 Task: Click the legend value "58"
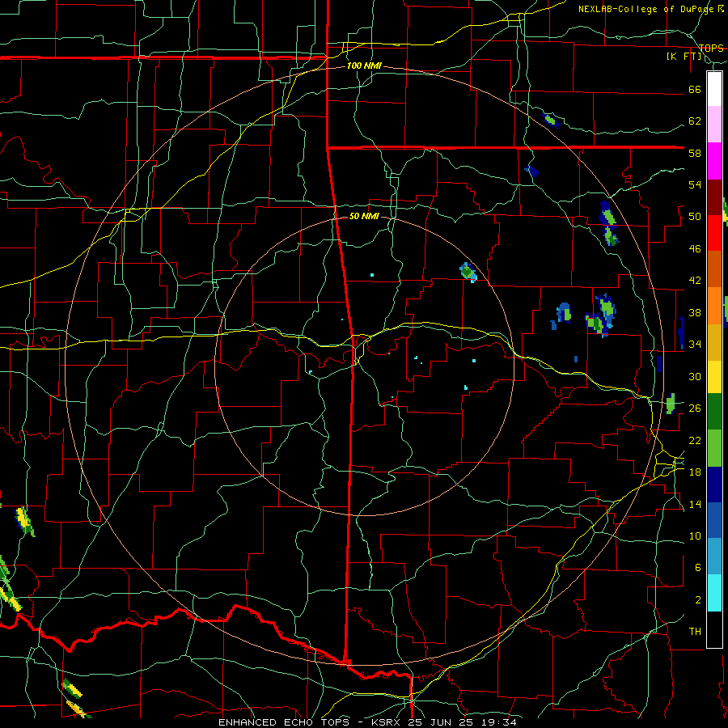tap(695, 153)
